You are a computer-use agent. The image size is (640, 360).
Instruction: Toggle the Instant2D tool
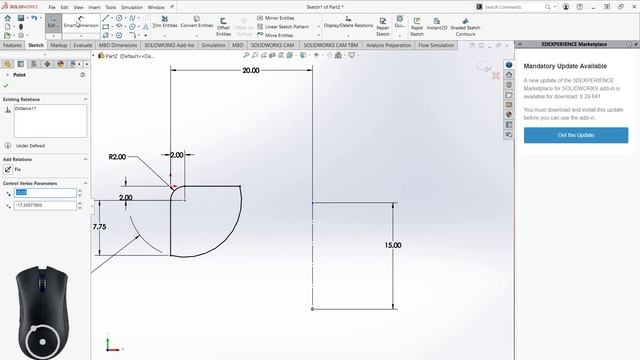pyautogui.click(x=437, y=24)
